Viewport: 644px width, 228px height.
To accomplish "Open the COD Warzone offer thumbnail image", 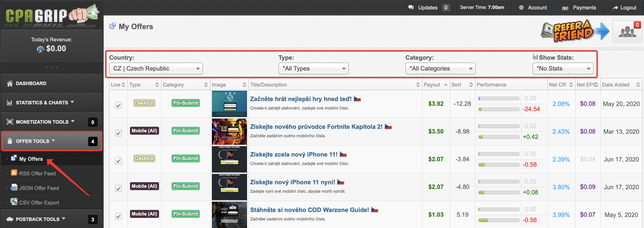I will (x=229, y=215).
